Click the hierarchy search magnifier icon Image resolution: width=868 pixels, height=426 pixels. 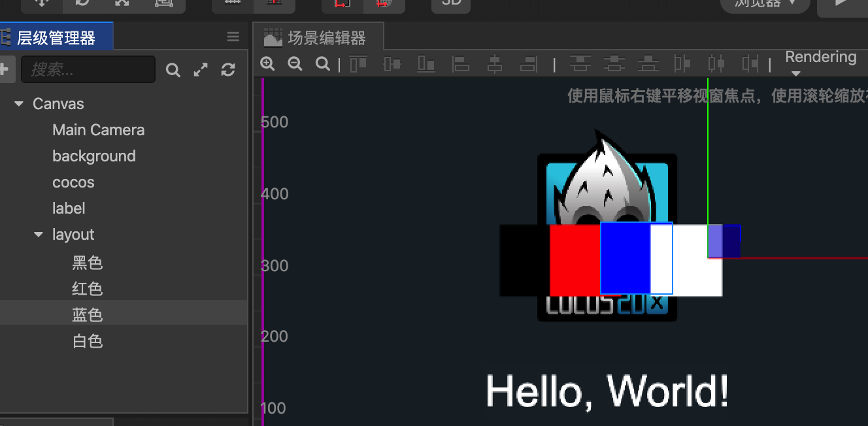[173, 70]
